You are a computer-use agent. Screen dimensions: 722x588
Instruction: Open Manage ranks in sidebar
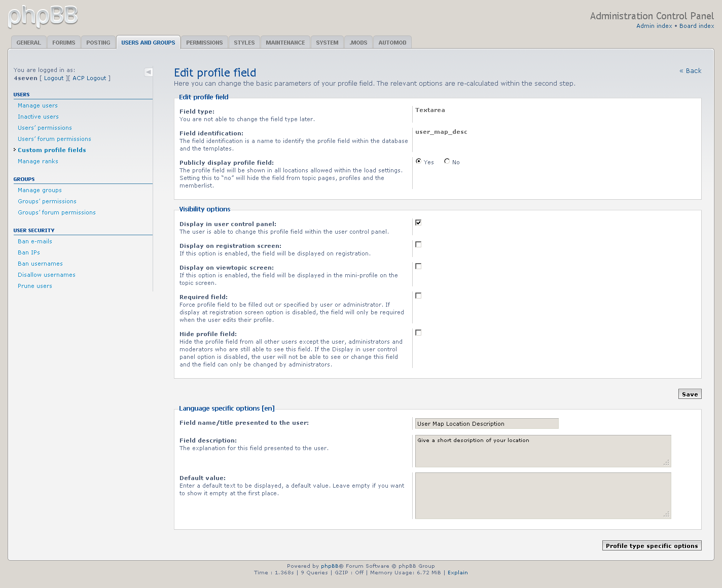click(x=38, y=161)
